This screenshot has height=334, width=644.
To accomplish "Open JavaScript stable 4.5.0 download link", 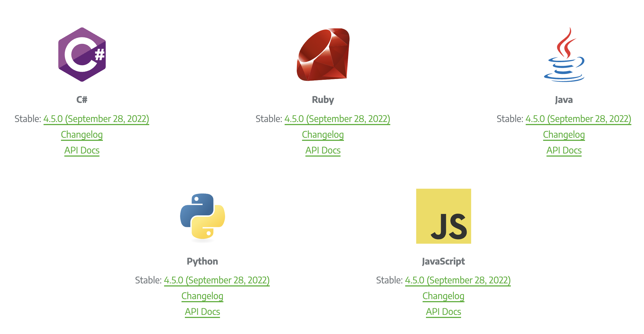I will pyautogui.click(x=458, y=280).
